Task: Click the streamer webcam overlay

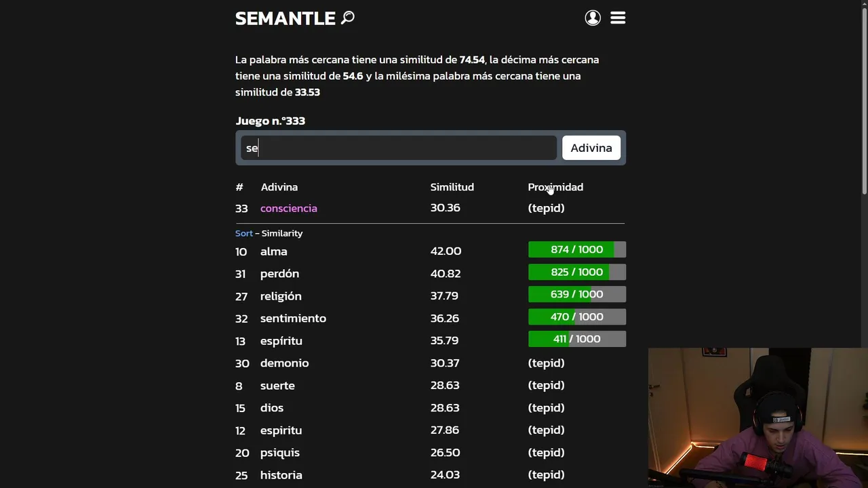Action: tap(757, 418)
